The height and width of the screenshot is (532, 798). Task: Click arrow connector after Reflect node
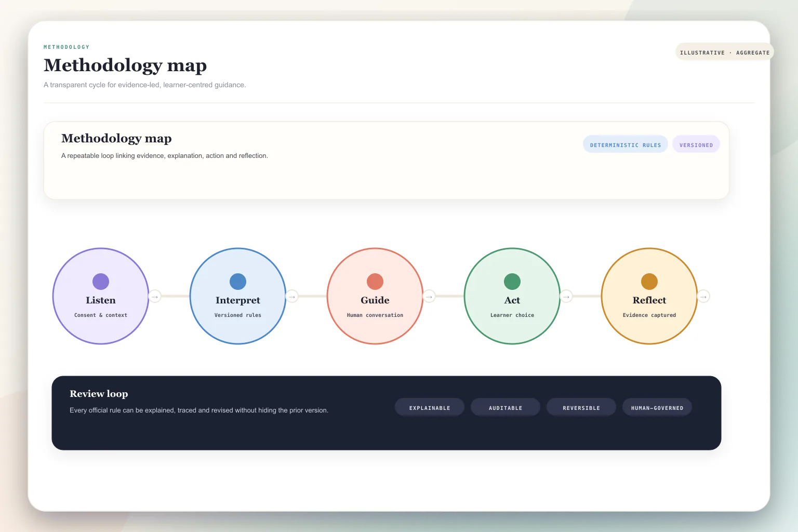point(703,296)
